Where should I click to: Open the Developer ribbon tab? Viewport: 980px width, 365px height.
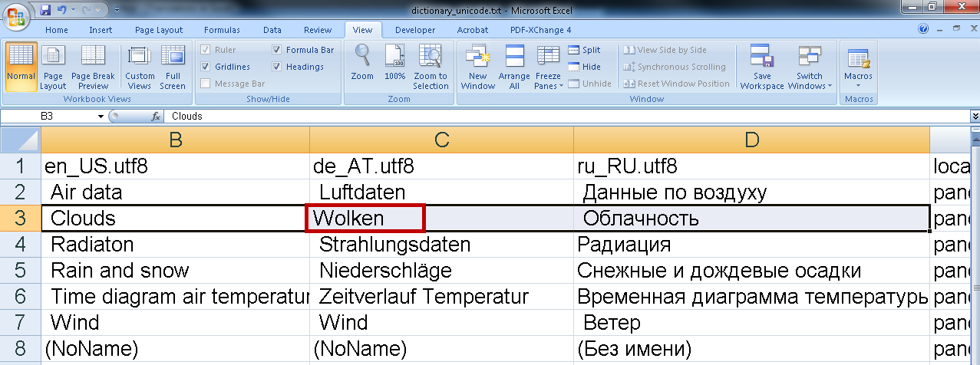coord(414,30)
